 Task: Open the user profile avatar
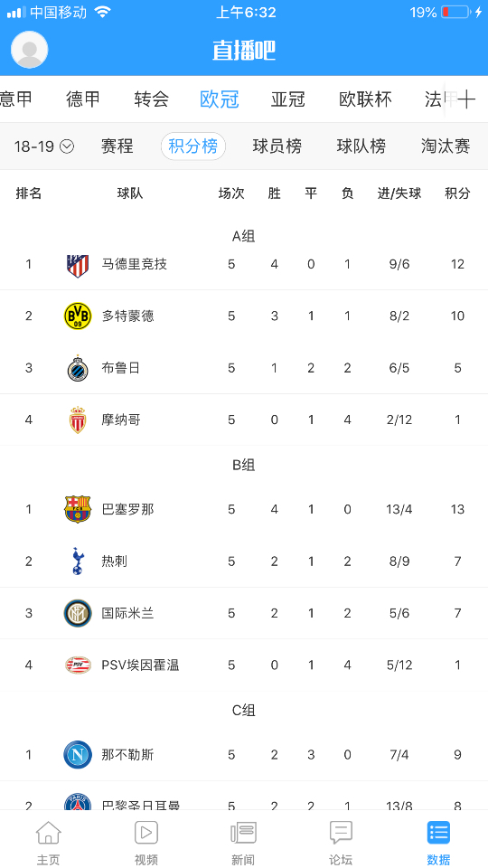click(29, 50)
